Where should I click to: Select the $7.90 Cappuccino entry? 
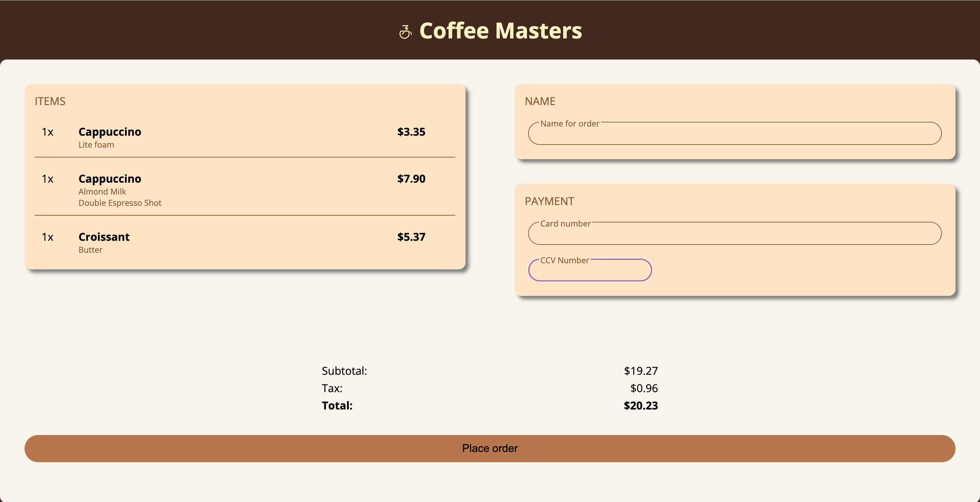tap(110, 179)
